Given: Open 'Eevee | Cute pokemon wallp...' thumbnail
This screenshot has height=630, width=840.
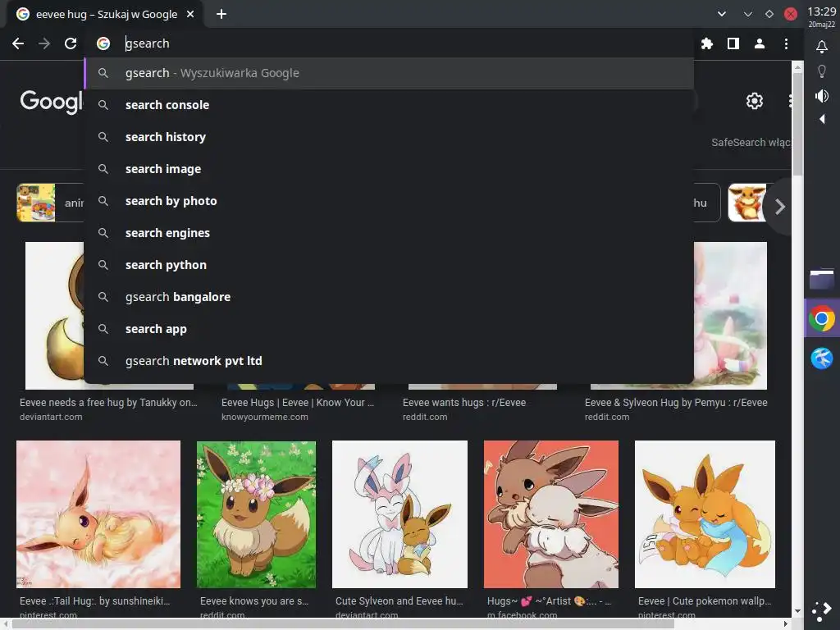Looking at the screenshot, I should 705,514.
